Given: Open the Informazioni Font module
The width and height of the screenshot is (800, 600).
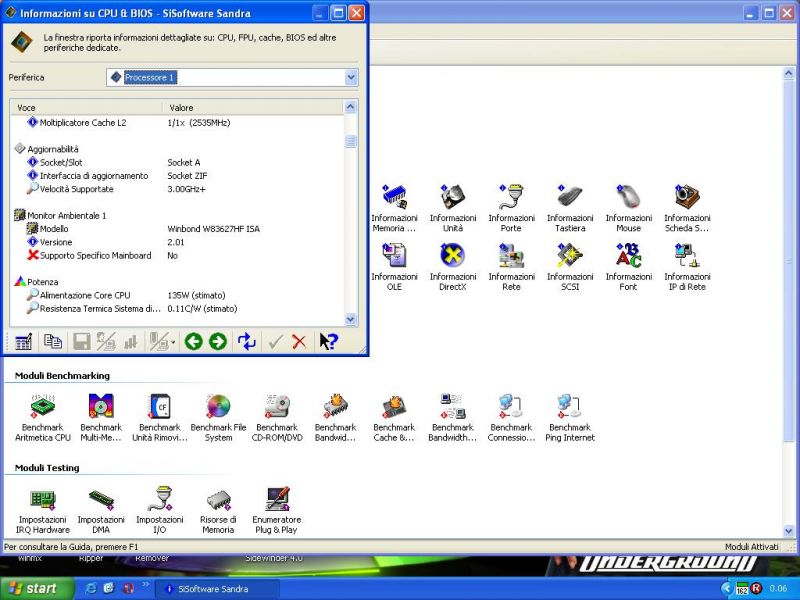Looking at the screenshot, I should click(x=629, y=267).
